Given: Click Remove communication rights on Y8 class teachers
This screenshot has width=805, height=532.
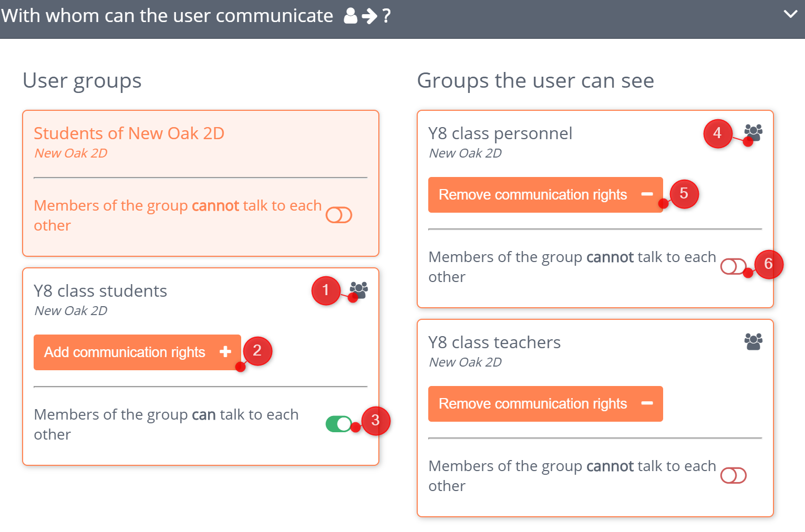Looking at the screenshot, I should pyautogui.click(x=545, y=403).
